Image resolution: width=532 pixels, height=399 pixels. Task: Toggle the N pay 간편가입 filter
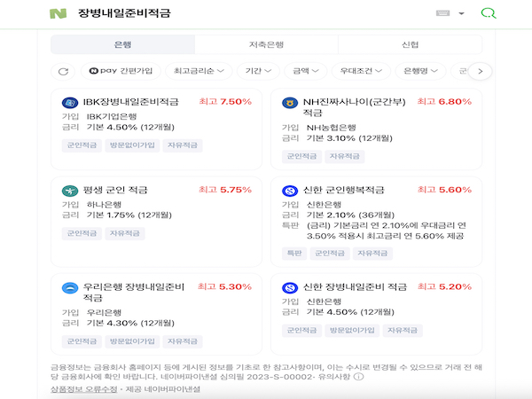click(121, 71)
